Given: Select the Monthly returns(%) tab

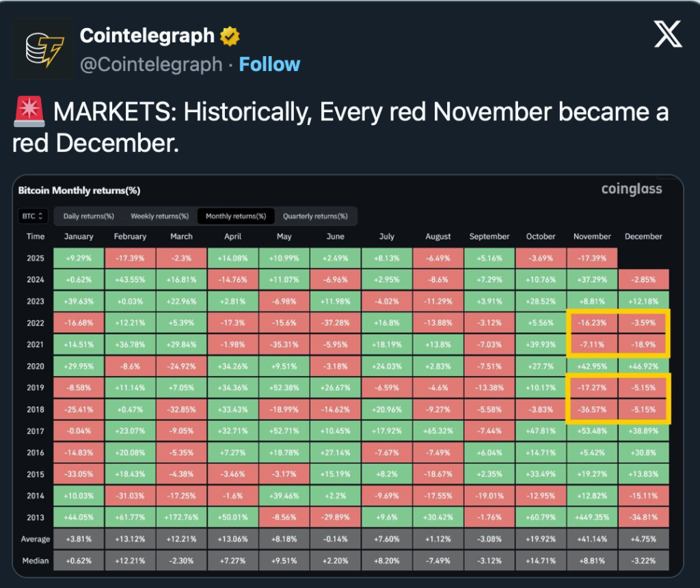Looking at the screenshot, I should [x=236, y=216].
